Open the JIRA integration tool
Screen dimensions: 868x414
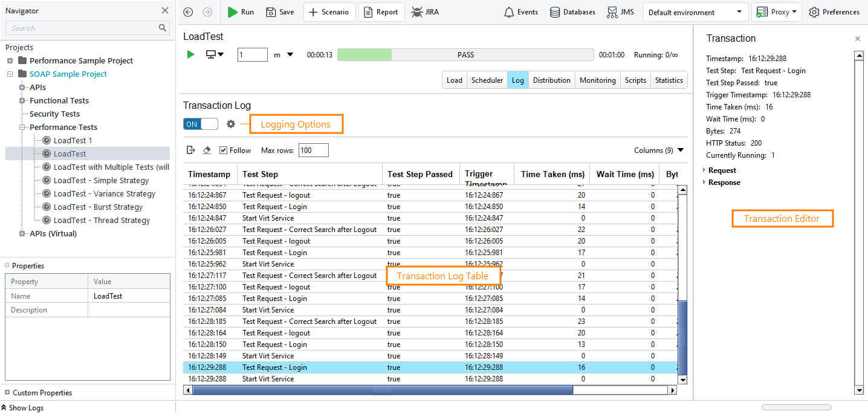[x=425, y=11]
